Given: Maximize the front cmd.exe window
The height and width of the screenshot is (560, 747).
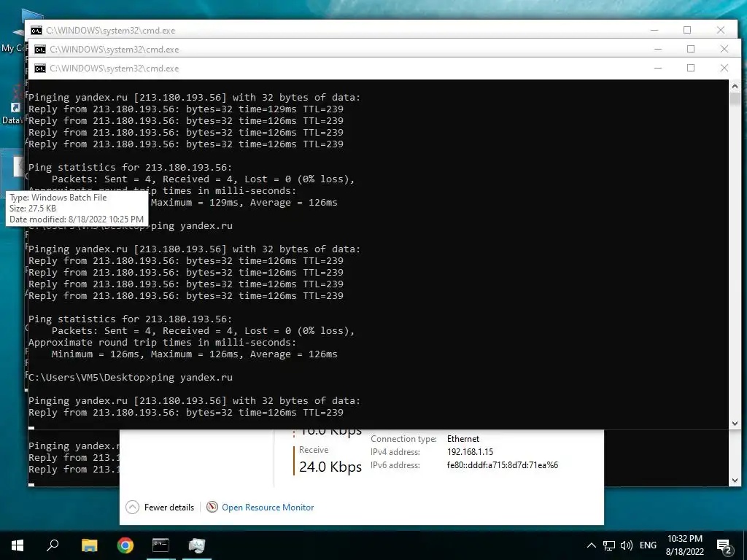Looking at the screenshot, I should pos(691,68).
